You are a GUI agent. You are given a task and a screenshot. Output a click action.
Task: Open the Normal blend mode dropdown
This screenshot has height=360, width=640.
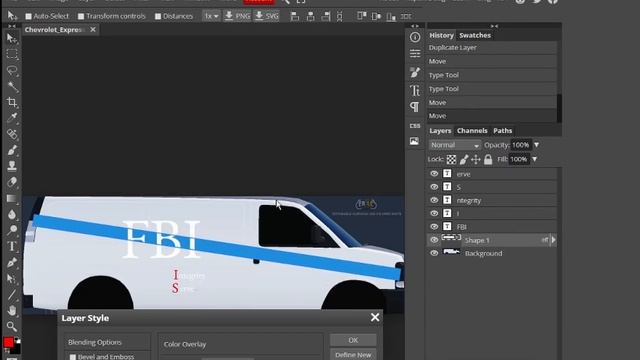(454, 145)
